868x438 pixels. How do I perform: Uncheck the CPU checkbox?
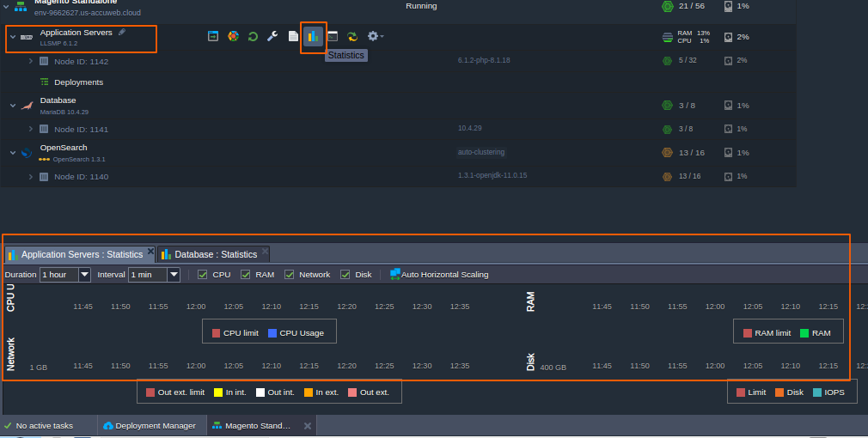[x=203, y=275]
